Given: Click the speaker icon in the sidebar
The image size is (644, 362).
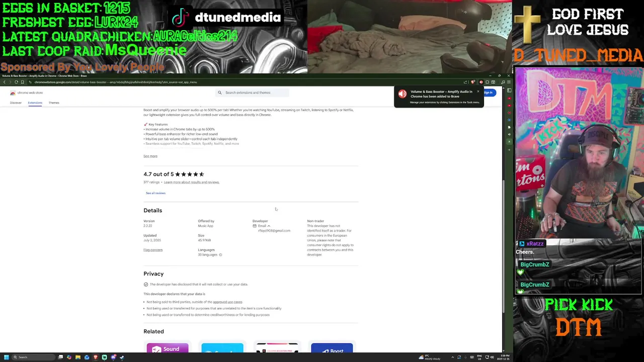Looking at the screenshot, I should [x=509, y=134].
